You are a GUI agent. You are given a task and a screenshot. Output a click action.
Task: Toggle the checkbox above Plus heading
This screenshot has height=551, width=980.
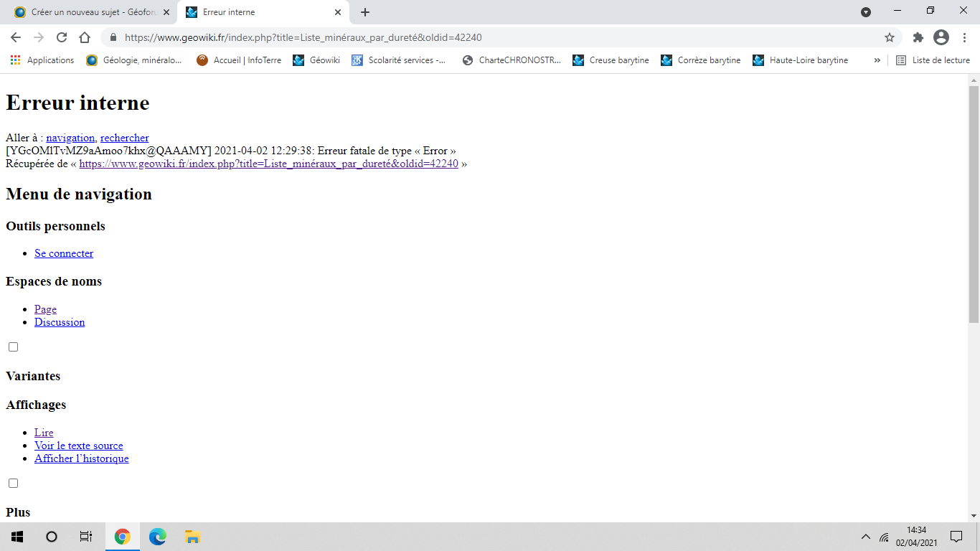pyautogui.click(x=13, y=484)
